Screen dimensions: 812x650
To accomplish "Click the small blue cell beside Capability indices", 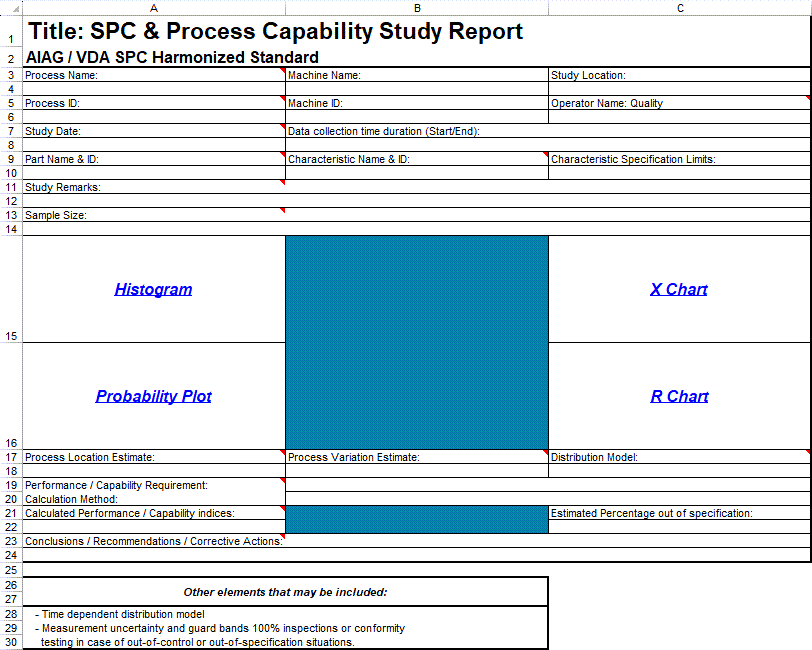I will 417,519.
